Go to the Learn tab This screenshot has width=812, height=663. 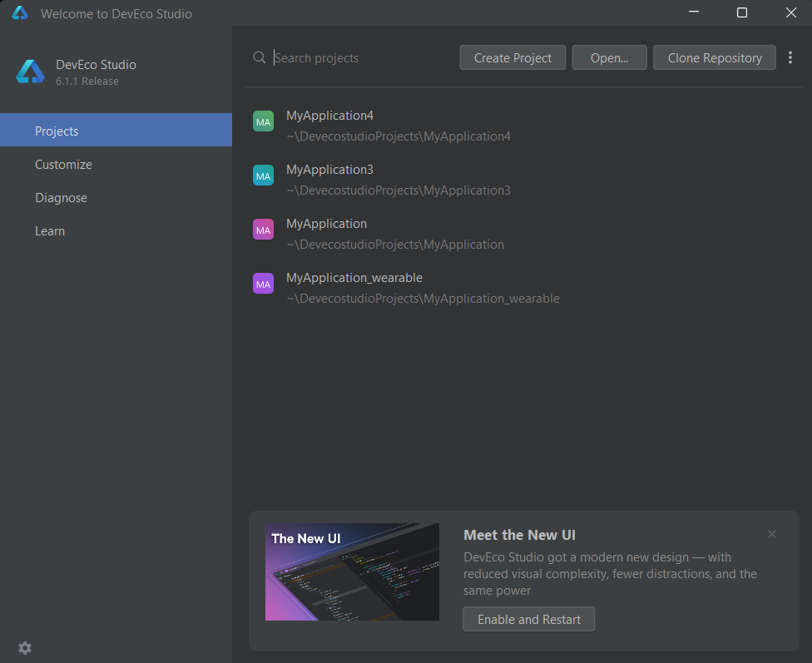[116, 231]
